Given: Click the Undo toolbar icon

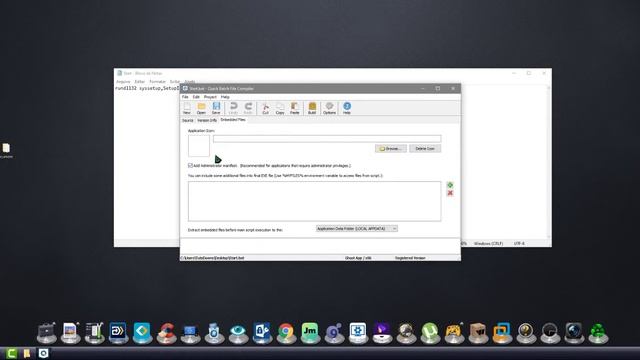Looking at the screenshot, I should pos(233,108).
